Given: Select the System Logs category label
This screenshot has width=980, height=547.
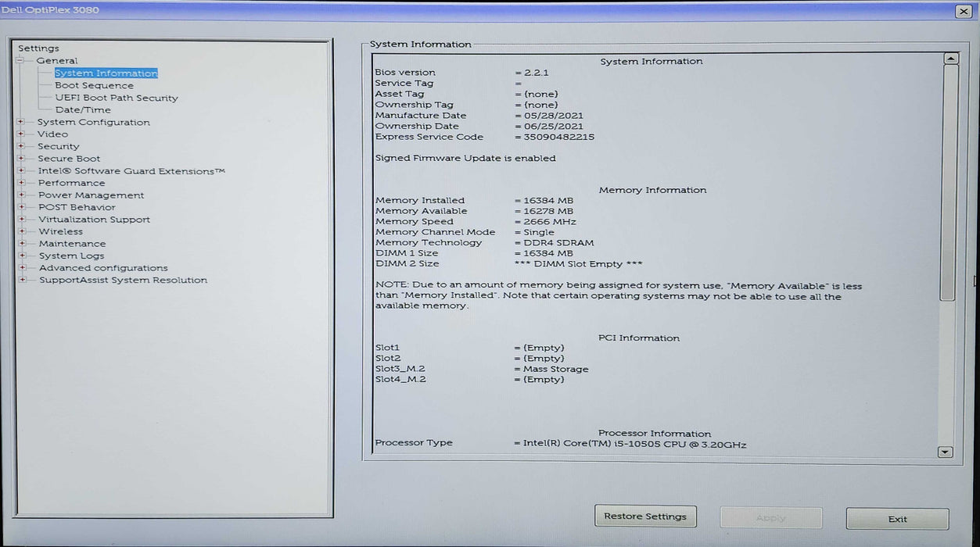Looking at the screenshot, I should 71,256.
